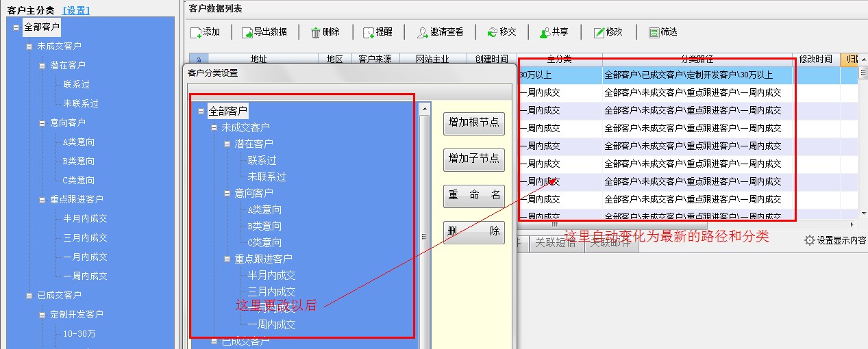Screen dimensions: 868x349
Task: Select 一周内成交 in the left category panel
Action: [x=86, y=276]
